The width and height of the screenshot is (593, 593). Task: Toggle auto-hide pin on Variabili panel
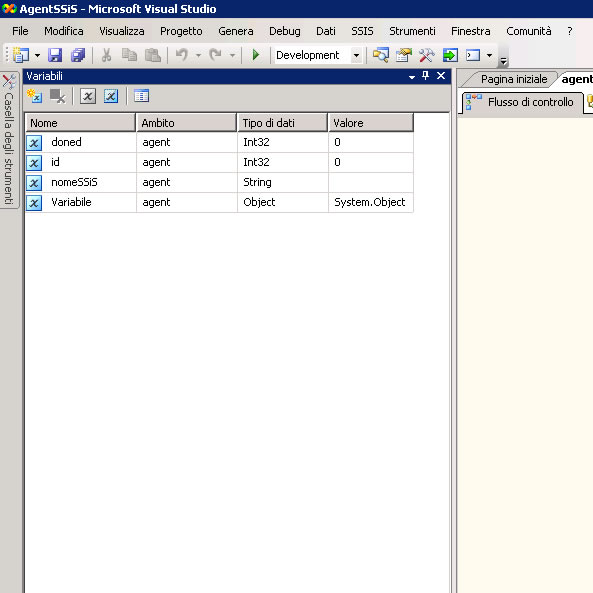425,76
